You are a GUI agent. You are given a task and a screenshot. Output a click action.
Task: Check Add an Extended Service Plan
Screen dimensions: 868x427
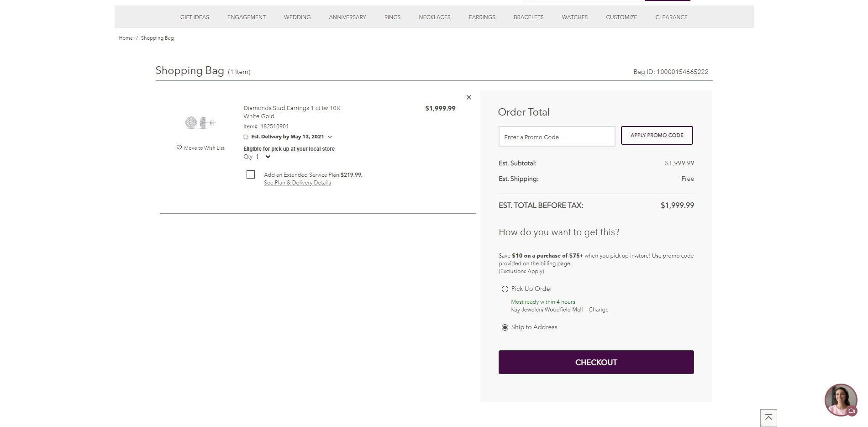click(x=250, y=174)
